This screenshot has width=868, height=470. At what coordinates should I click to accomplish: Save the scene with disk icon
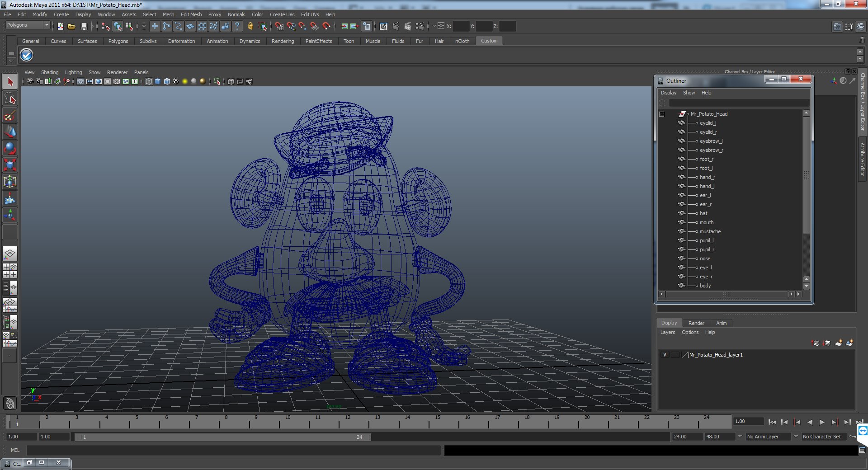(84, 26)
